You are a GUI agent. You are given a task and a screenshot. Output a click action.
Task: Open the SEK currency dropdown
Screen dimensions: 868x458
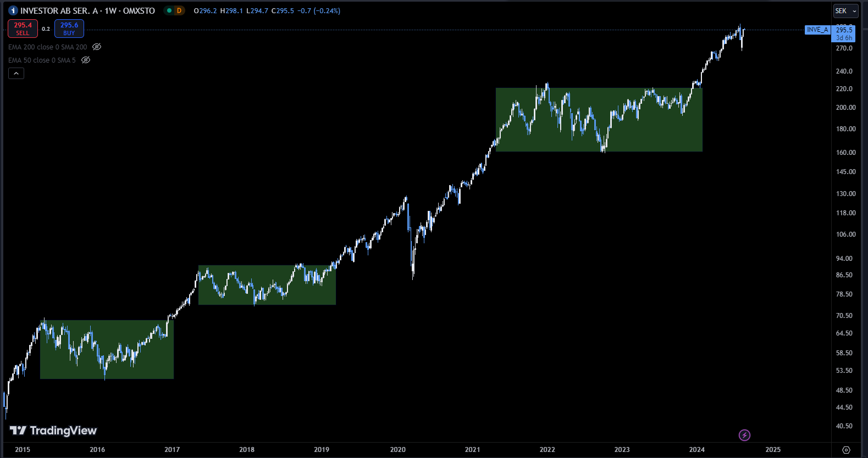pos(845,11)
